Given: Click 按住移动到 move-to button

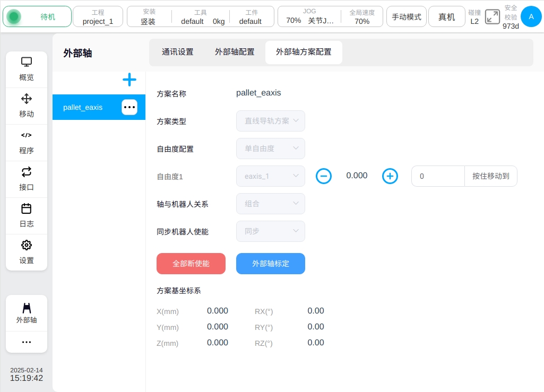Looking at the screenshot, I should pyautogui.click(x=490, y=176).
